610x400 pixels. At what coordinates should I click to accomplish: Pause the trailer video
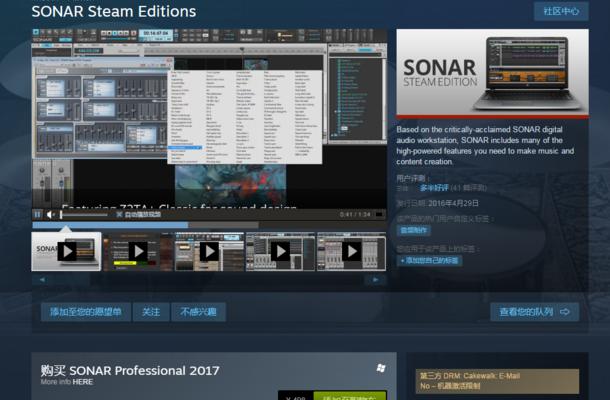tap(37, 214)
